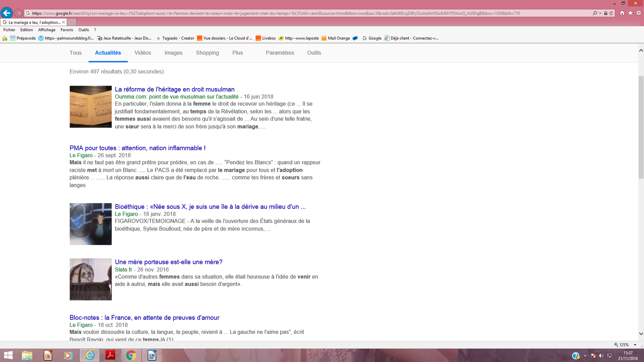The image size is (644, 362).
Task: Open 'Une mère porteuse est-elle une mère?' link
Action: [x=169, y=262]
